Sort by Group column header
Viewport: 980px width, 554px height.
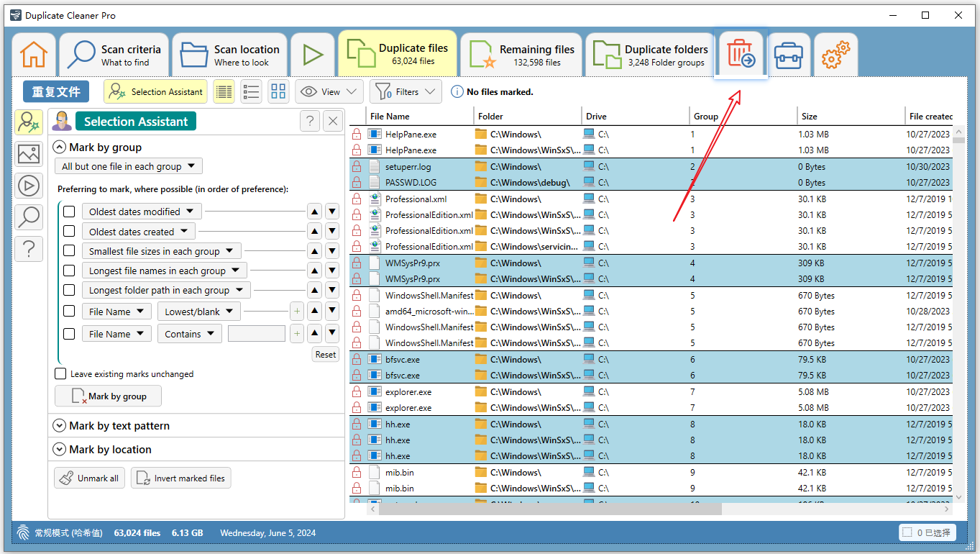(x=743, y=116)
